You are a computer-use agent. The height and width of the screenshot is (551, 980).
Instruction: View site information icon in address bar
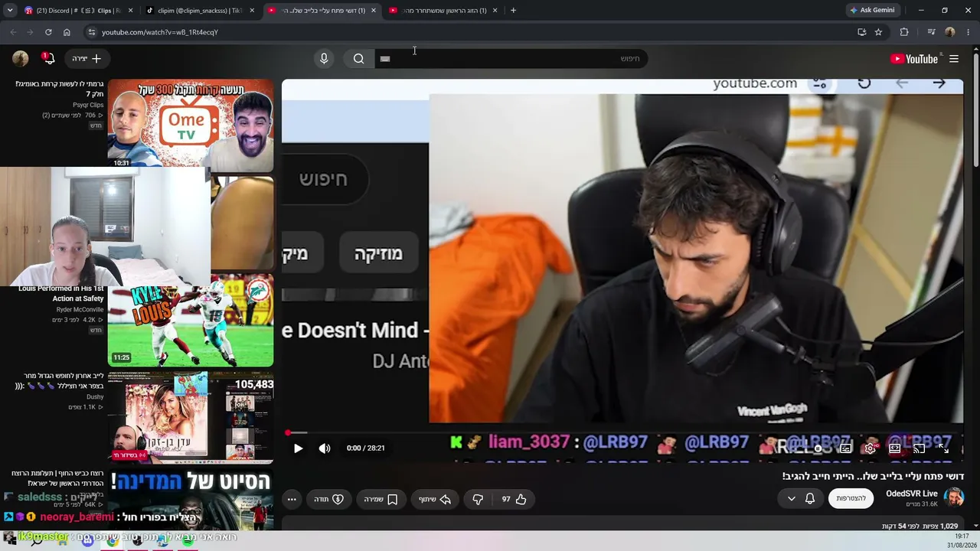91,32
